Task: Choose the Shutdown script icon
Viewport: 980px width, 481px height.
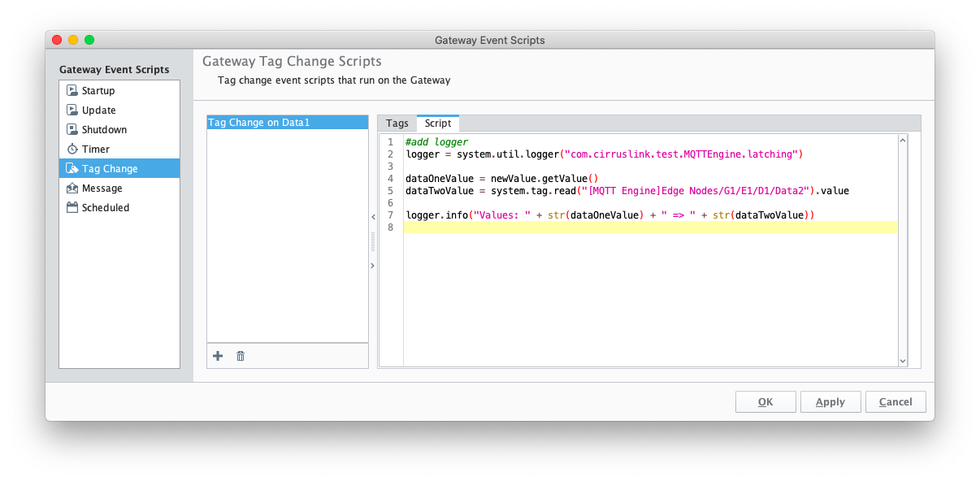Action: tap(72, 129)
